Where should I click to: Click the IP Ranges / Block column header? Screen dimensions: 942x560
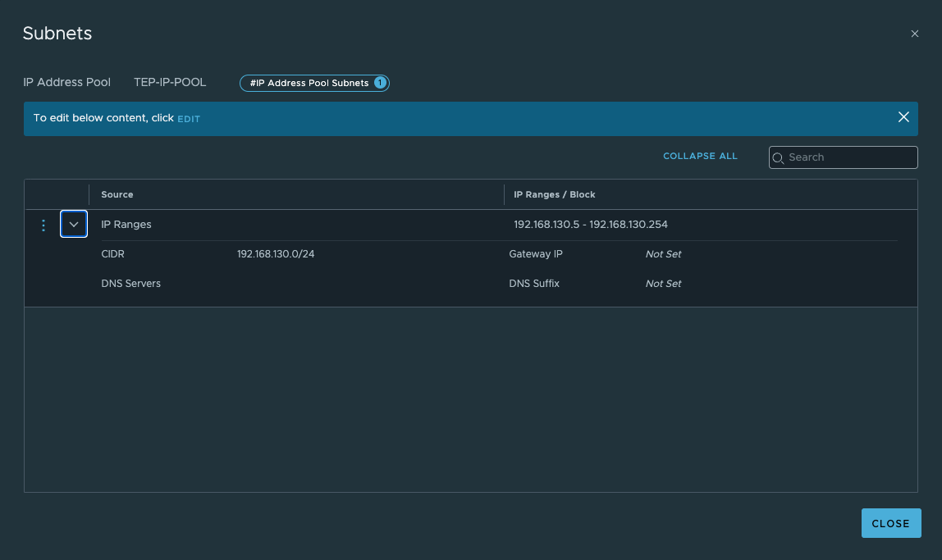coord(555,194)
